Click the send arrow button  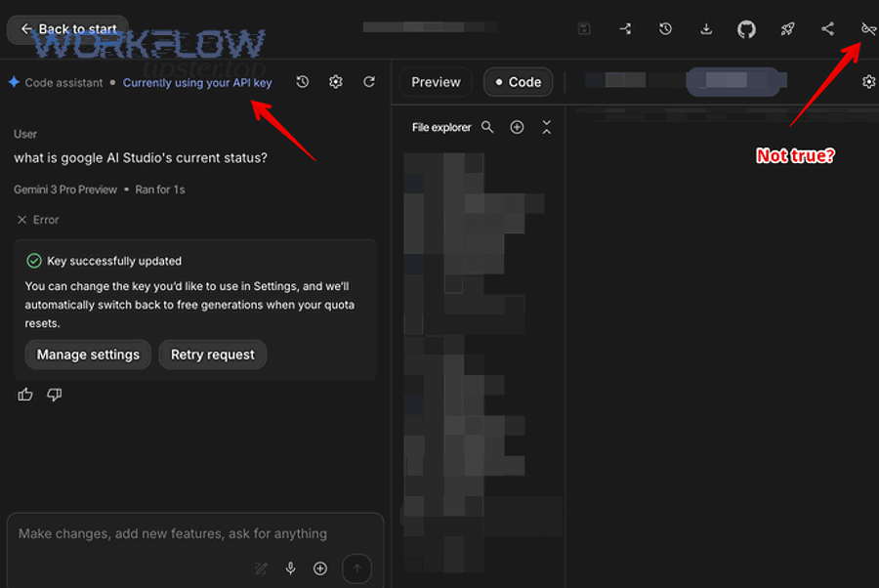[x=356, y=568]
